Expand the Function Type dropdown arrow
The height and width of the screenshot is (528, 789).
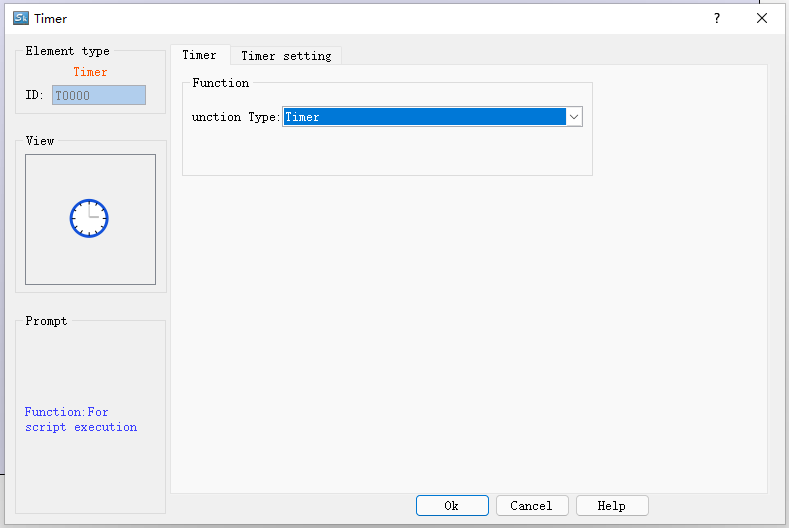pyautogui.click(x=574, y=117)
